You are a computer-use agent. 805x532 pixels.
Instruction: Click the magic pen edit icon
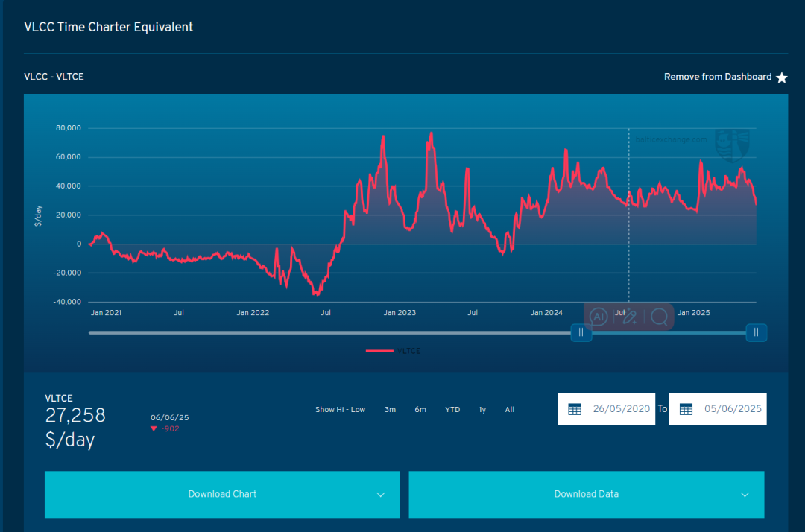click(x=629, y=317)
